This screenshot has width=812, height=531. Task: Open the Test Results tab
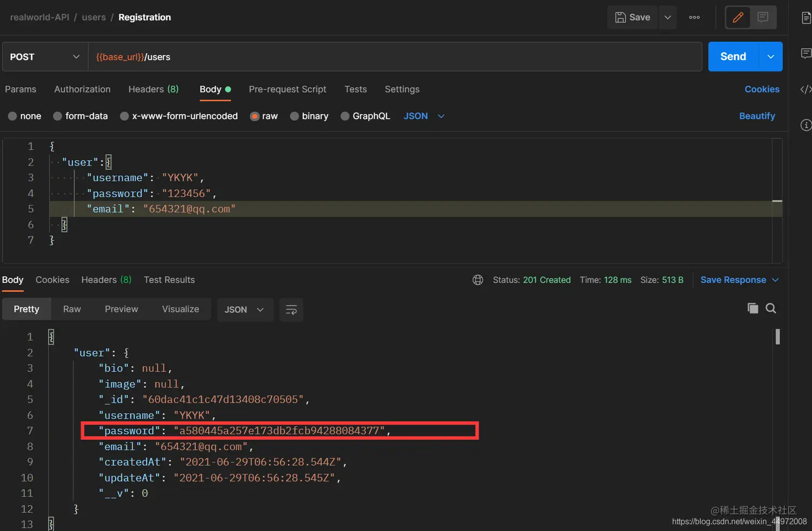[x=169, y=280]
